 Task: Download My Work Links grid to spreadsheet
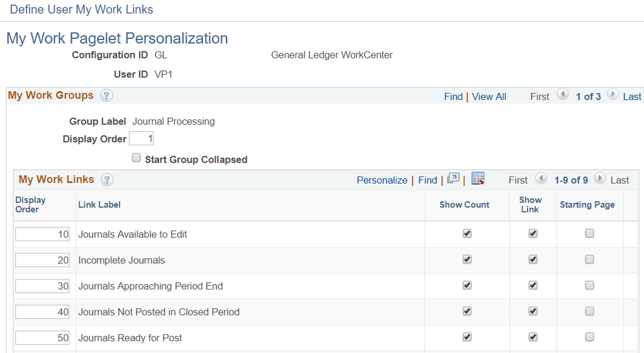pos(478,179)
